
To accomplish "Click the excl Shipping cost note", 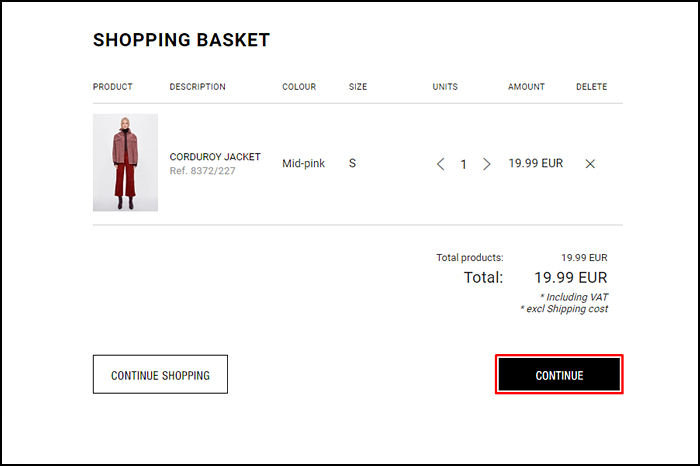I will point(564,309).
